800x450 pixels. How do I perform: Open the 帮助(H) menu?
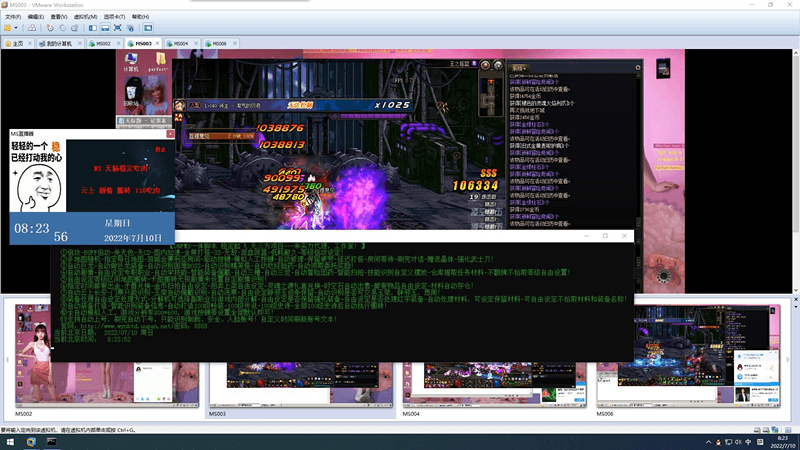click(140, 17)
